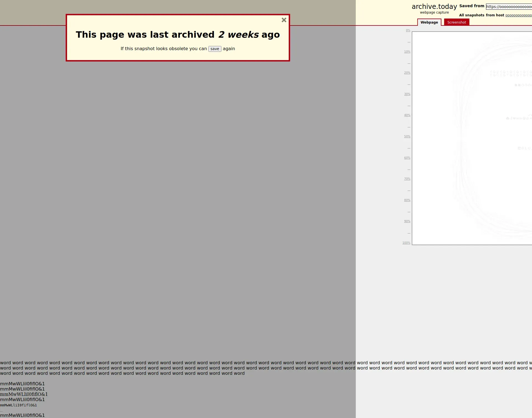
Task: Jump to 70% page position marker
Action: pyautogui.click(x=407, y=179)
